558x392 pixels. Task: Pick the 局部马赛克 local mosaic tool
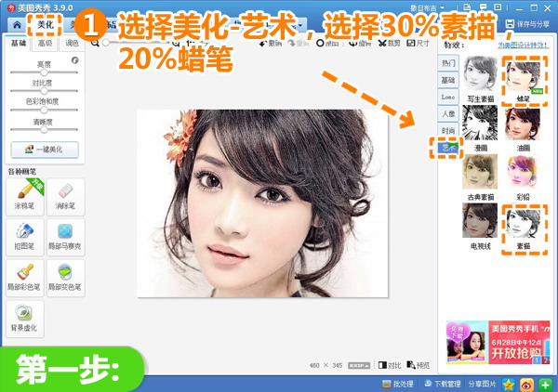click(65, 238)
